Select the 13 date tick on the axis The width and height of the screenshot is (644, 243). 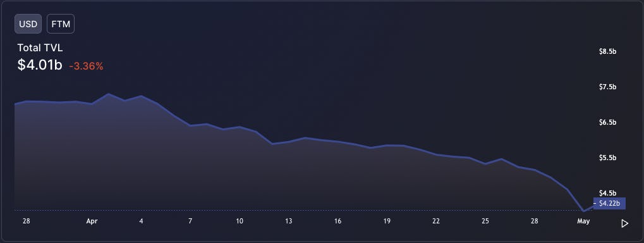point(289,221)
